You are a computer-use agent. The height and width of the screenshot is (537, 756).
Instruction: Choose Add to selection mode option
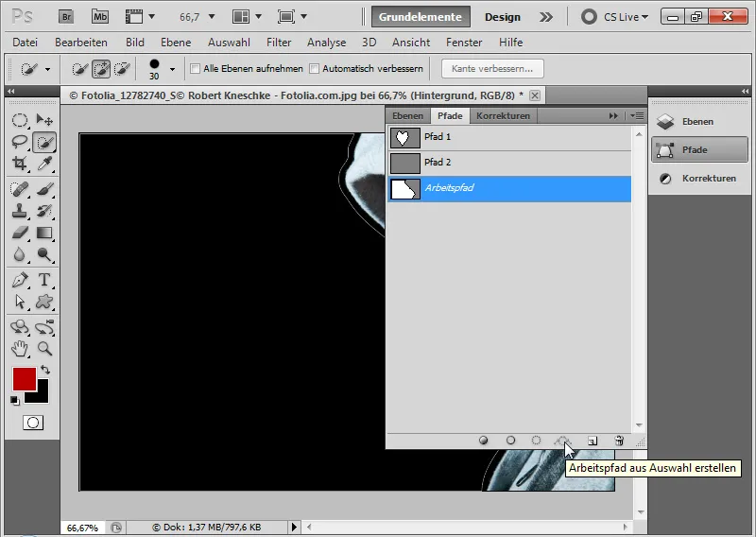[x=101, y=69]
